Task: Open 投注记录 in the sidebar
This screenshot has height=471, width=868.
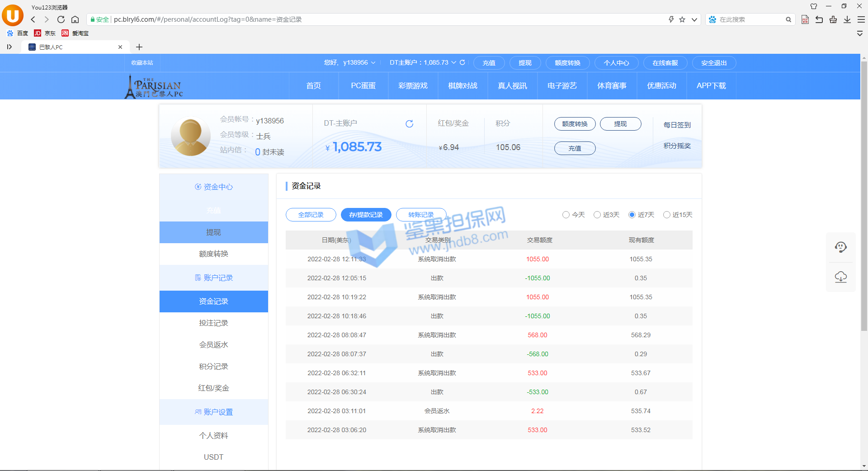Action: [213, 323]
